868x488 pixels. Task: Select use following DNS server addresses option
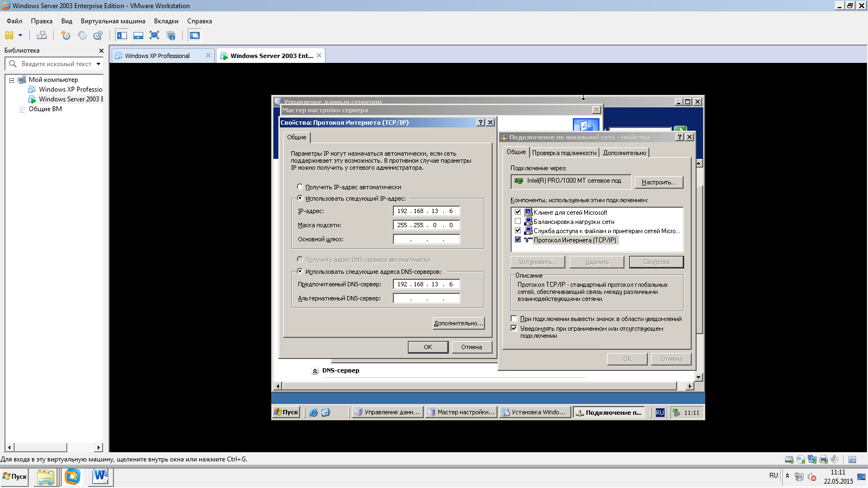300,271
